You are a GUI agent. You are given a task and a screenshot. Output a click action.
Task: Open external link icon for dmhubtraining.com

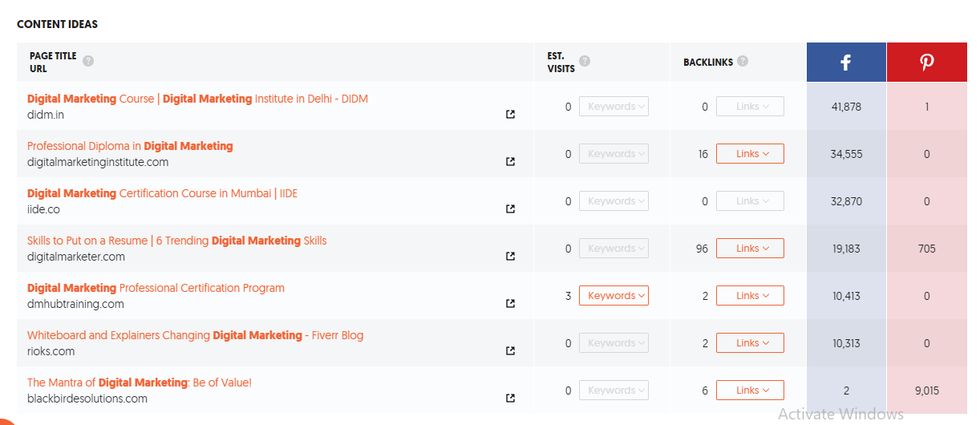511,304
